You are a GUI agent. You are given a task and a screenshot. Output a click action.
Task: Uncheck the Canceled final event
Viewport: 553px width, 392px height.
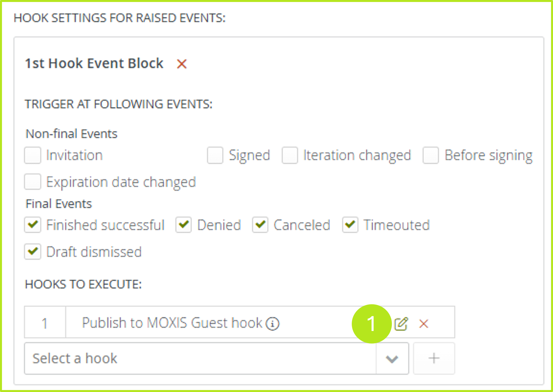point(260,225)
